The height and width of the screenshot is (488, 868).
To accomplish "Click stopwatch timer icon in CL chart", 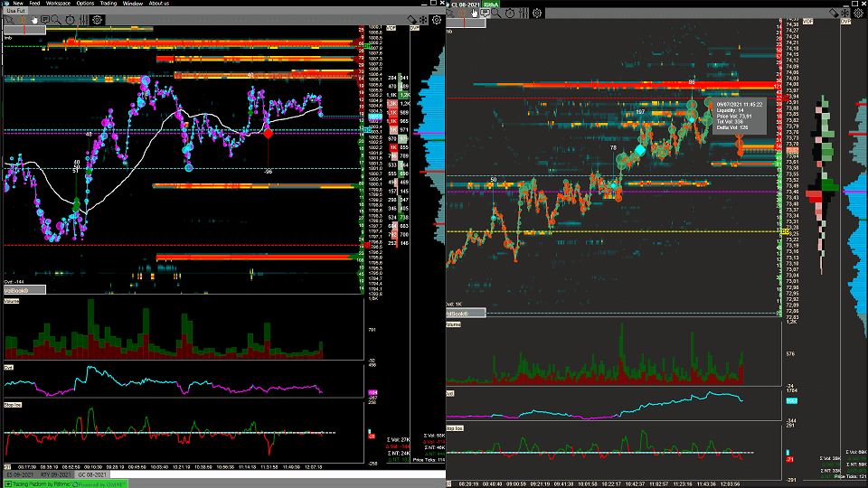I will (x=510, y=13).
